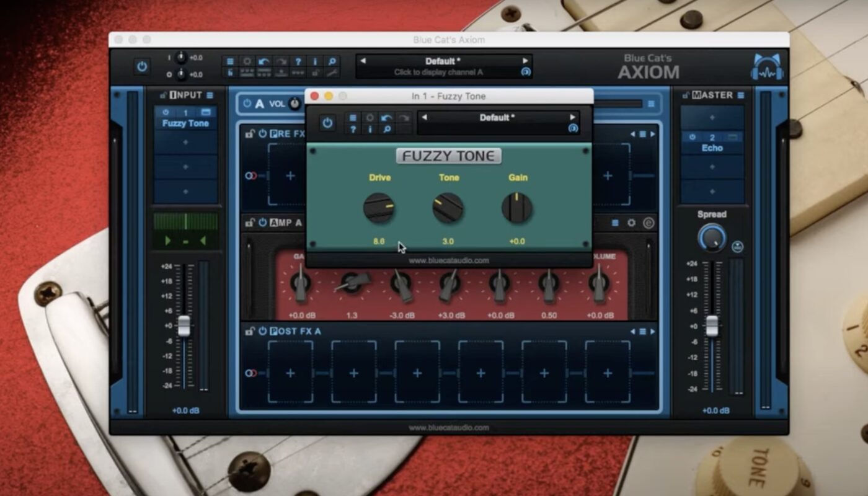Click the skin circle icon in Axiom toolbar
The image size is (868, 496).
tap(247, 61)
